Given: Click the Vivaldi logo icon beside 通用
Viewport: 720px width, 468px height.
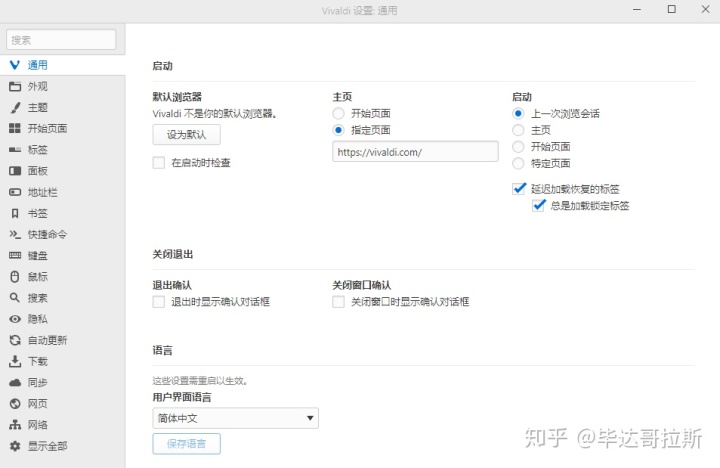Looking at the screenshot, I should (x=15, y=65).
